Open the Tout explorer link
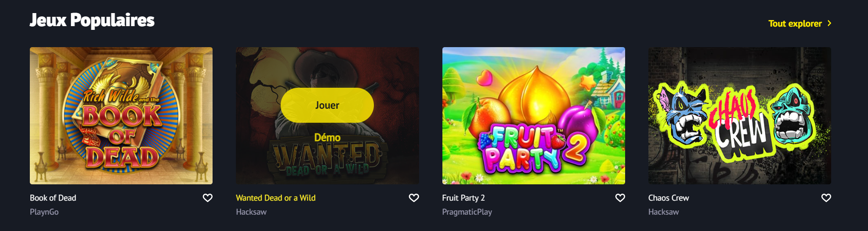 pos(795,23)
